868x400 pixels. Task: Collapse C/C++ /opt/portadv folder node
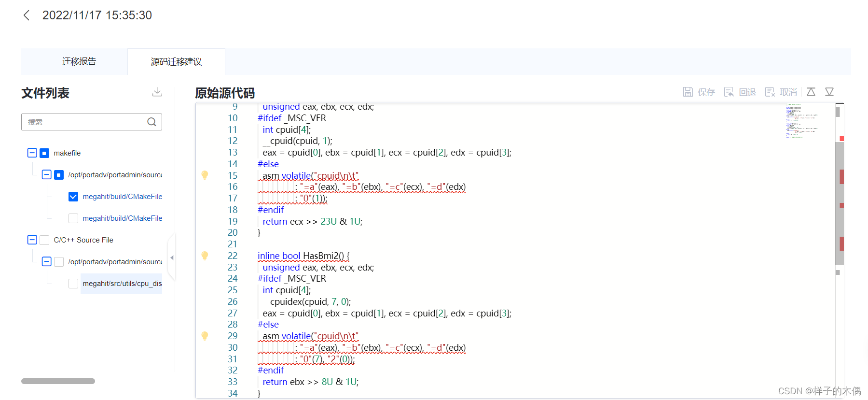coord(47,261)
